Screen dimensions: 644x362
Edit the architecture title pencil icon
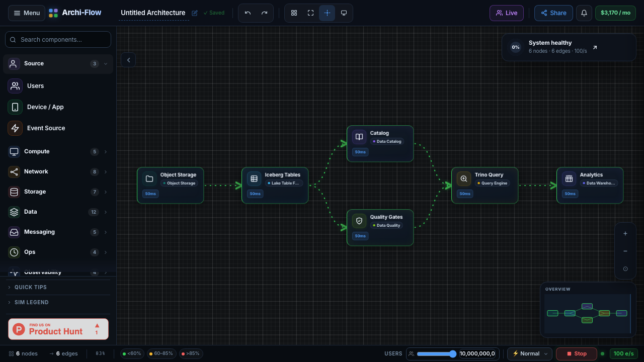tap(195, 13)
